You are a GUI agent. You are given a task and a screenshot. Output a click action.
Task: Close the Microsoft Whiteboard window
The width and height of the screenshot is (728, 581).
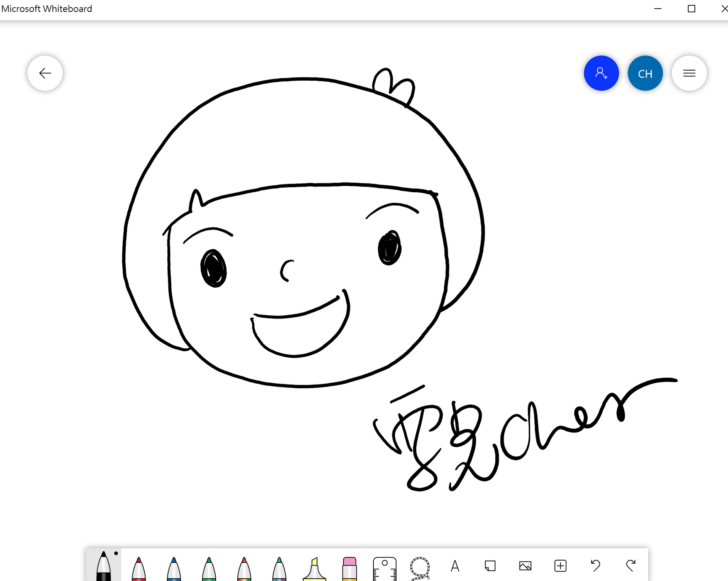[724, 8]
